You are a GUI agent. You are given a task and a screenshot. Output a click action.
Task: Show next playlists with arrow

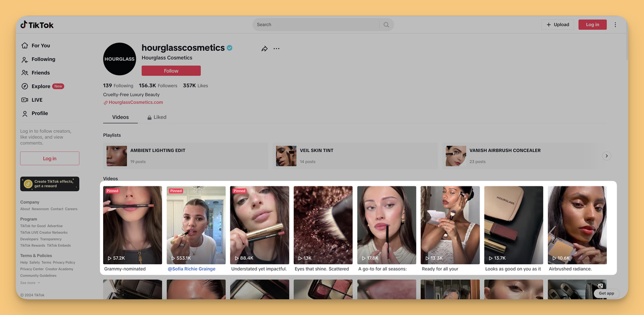coord(607,156)
